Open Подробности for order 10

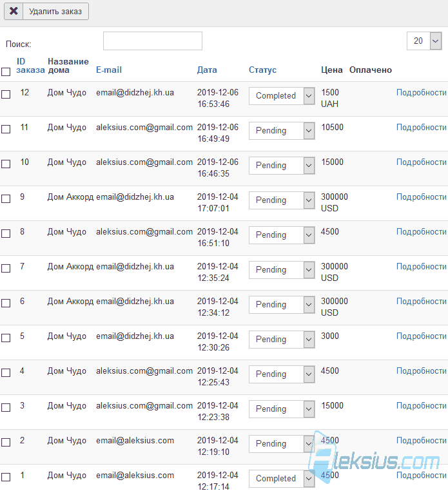(x=422, y=162)
